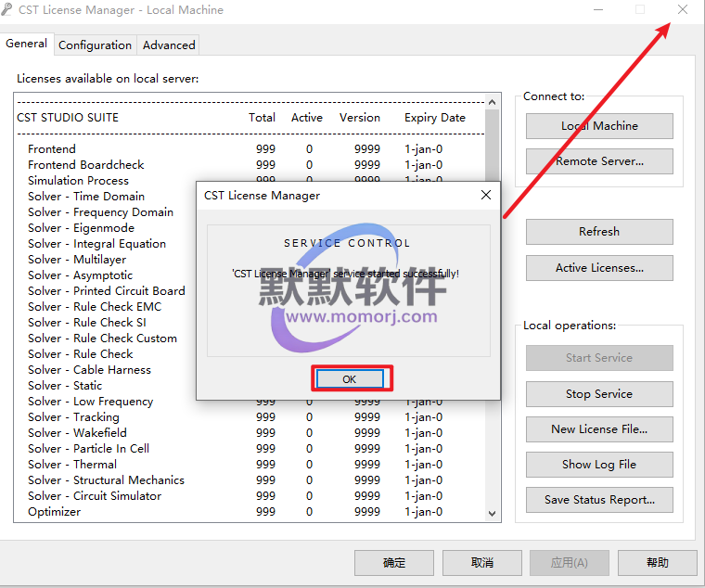The height and width of the screenshot is (588, 705).
Task: Click Stop Service button
Action: [599, 393]
